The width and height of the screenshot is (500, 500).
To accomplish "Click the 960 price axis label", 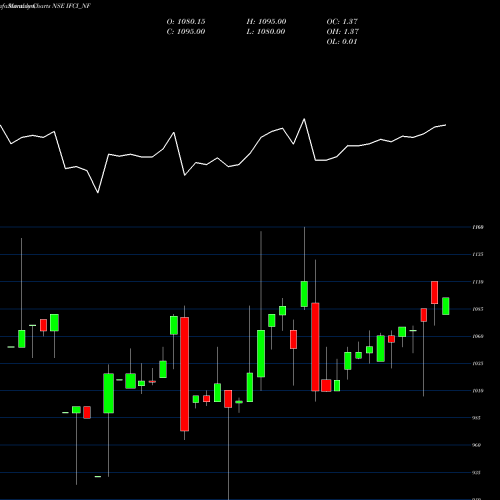I will point(477,445).
